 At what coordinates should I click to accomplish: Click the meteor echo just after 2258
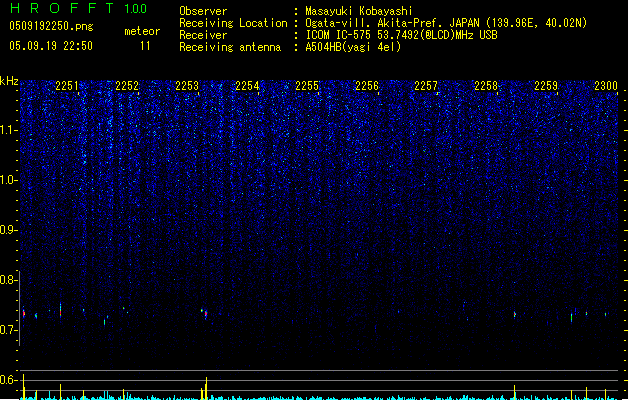click(515, 315)
